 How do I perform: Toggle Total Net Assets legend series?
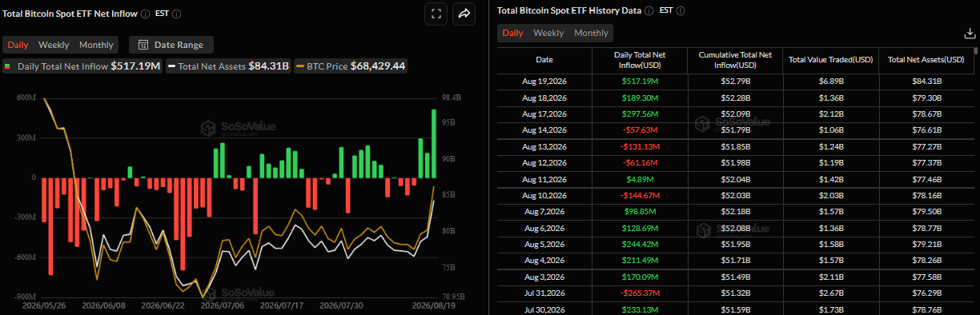227,66
